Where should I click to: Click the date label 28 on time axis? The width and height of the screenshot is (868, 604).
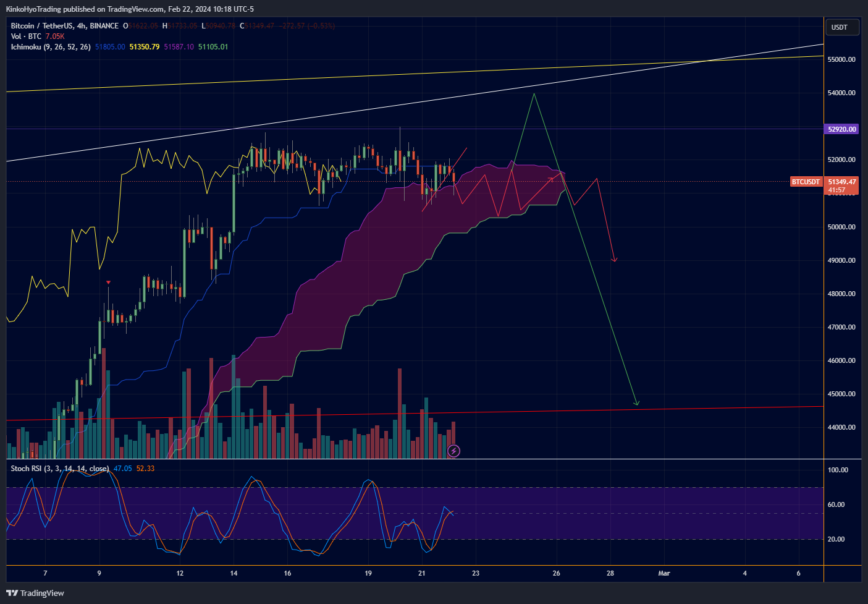tap(610, 573)
